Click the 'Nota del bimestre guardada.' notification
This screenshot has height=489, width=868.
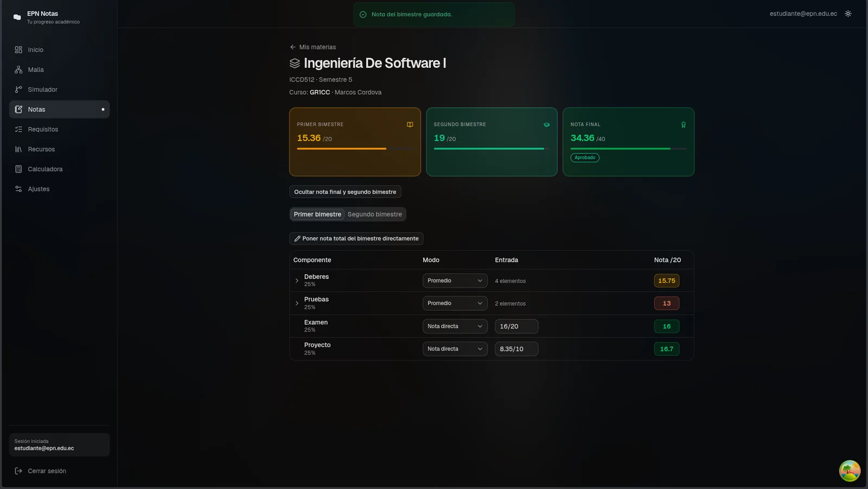[x=434, y=15]
